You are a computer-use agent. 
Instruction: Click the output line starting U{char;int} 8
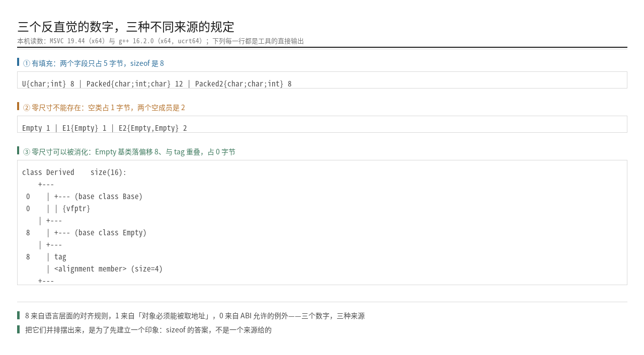[x=157, y=84]
